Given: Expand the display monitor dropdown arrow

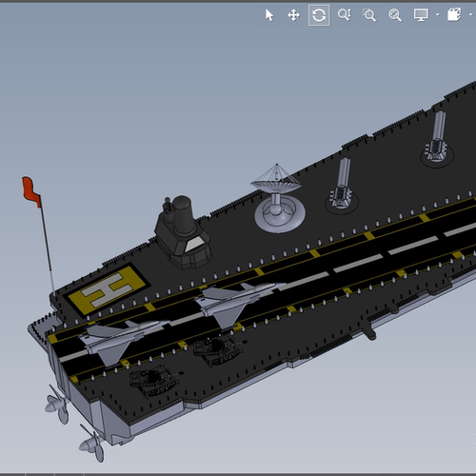Looking at the screenshot, I should coord(438,14).
